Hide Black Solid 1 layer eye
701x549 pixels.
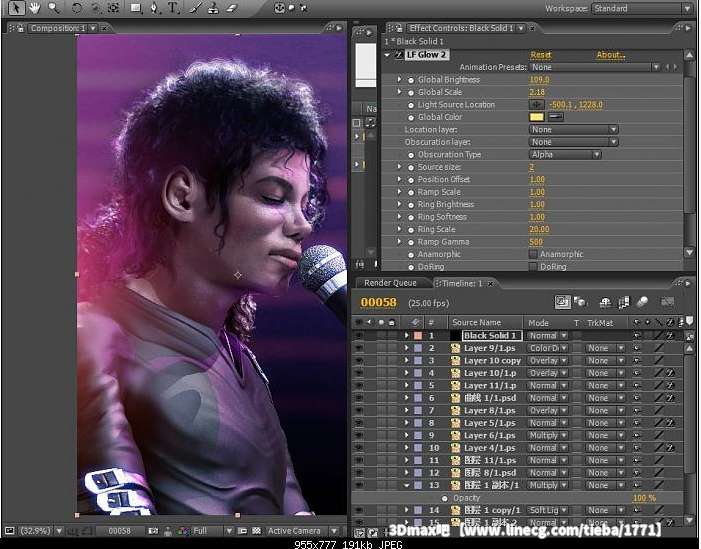pyautogui.click(x=359, y=335)
